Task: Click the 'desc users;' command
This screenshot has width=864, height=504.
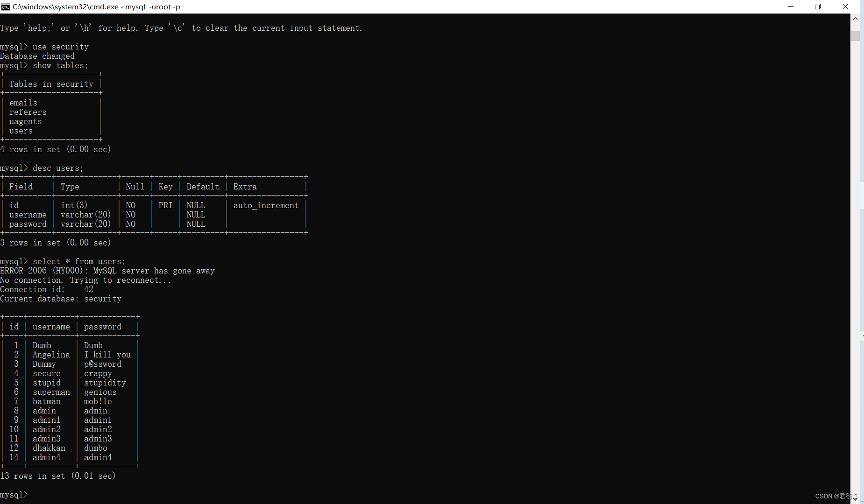Action: coord(58,168)
